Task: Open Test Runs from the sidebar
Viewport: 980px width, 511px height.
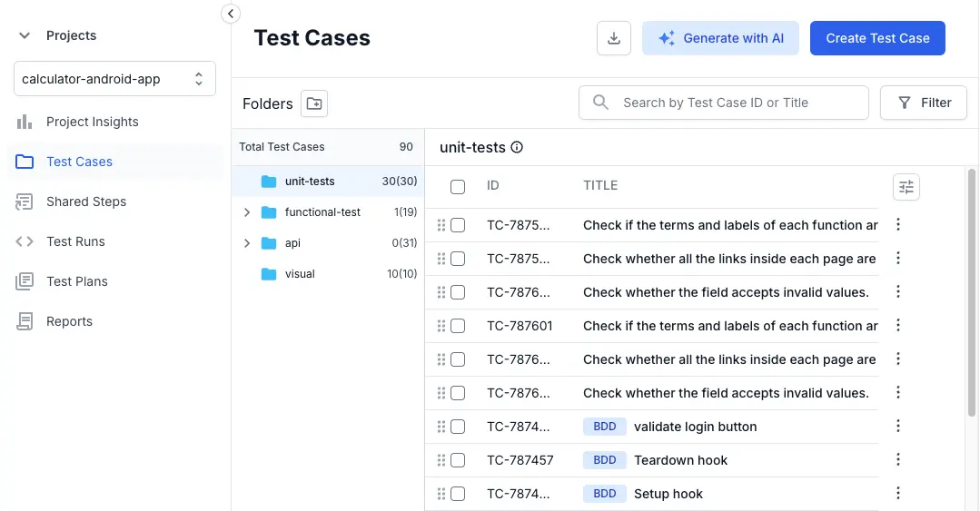Action: pos(75,241)
